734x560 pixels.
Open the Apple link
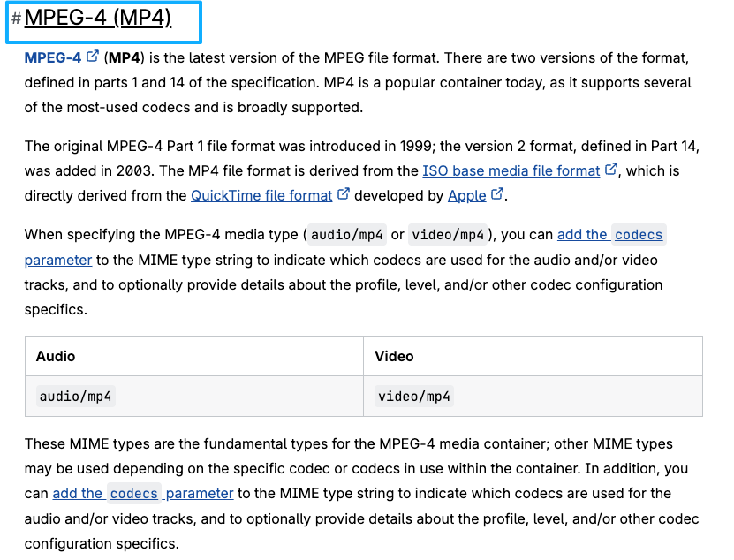(x=466, y=196)
